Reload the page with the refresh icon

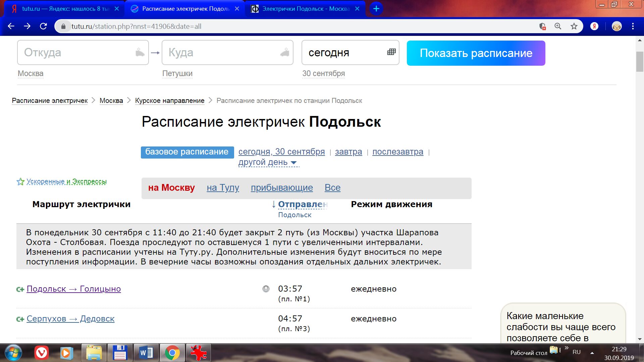pos(43,26)
